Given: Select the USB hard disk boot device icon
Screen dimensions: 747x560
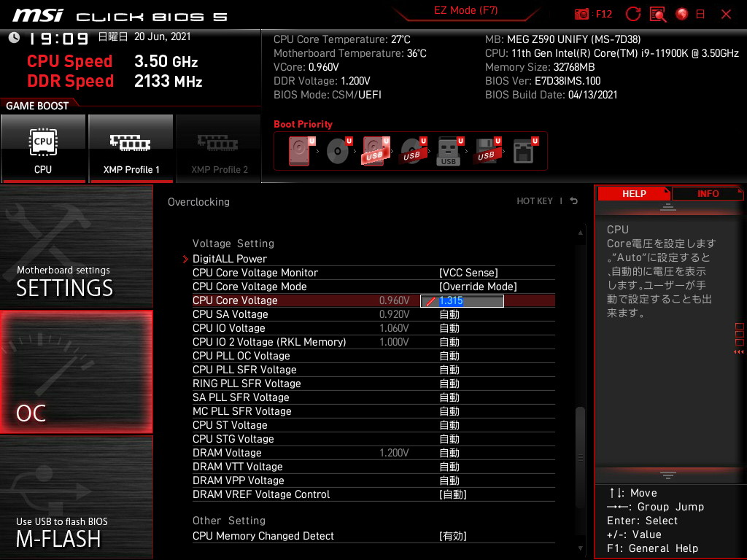Looking at the screenshot, I should [376, 151].
